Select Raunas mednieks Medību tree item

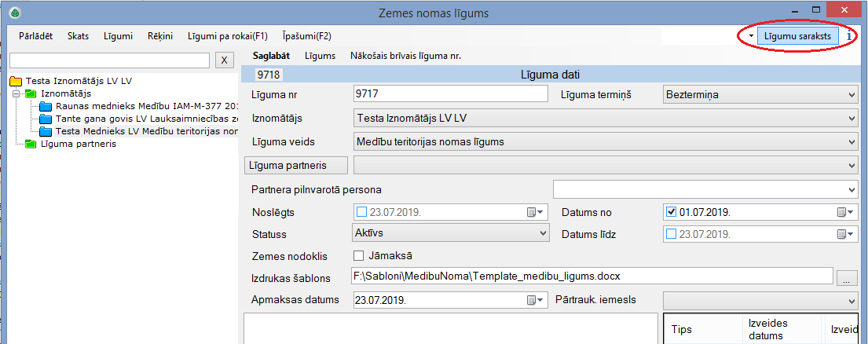pos(147,106)
